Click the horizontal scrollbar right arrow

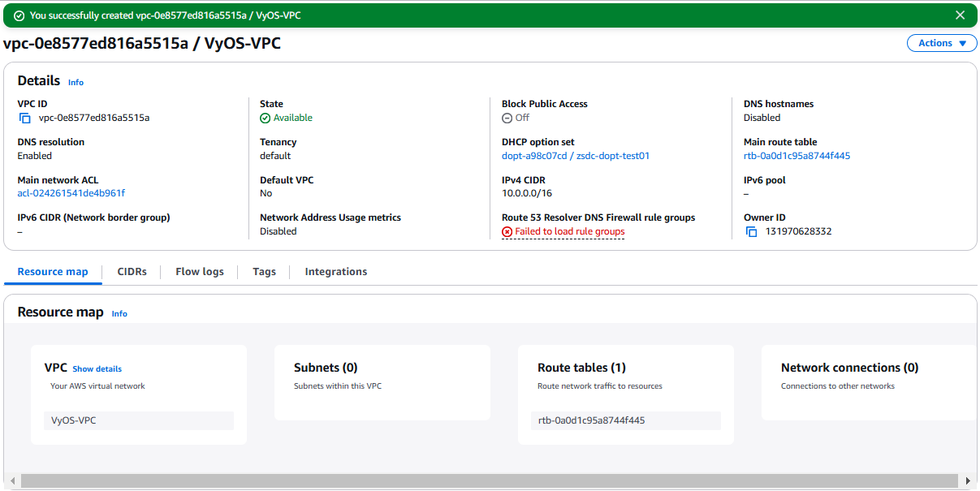[x=967, y=480]
